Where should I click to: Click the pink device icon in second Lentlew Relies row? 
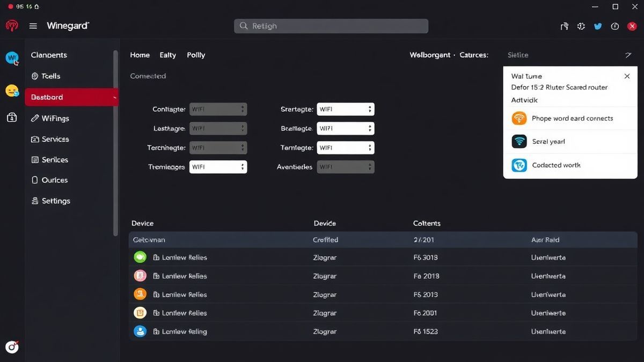tap(140, 276)
